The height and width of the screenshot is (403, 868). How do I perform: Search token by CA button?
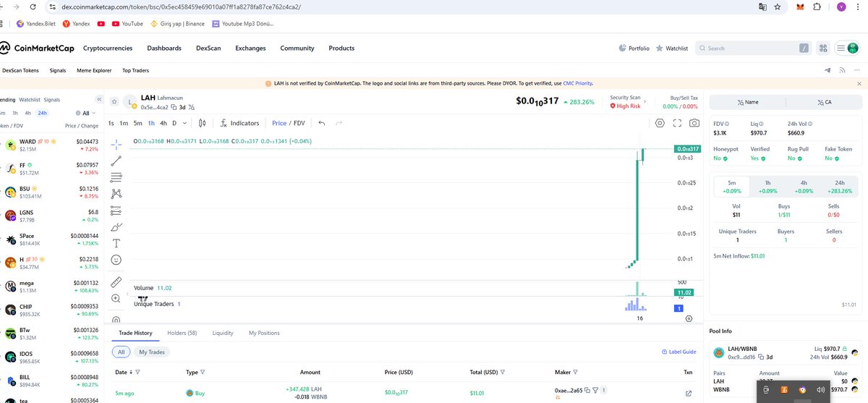824,102
